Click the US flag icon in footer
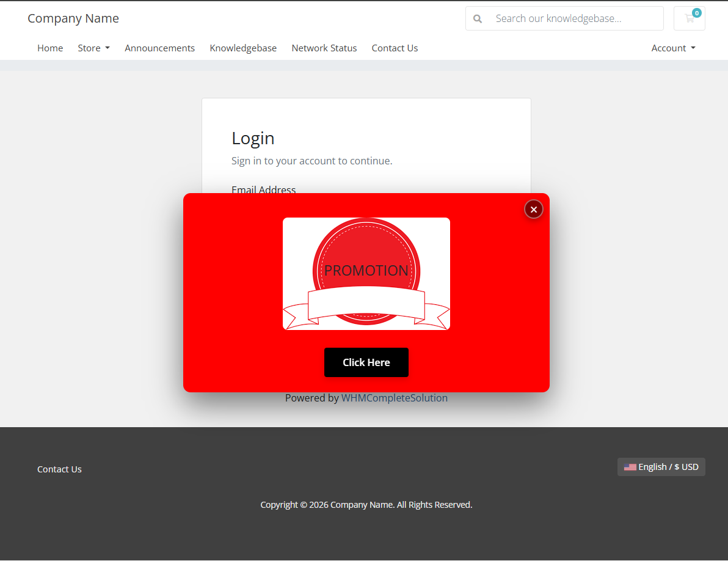Screen dimensions: 728x561 (630, 468)
